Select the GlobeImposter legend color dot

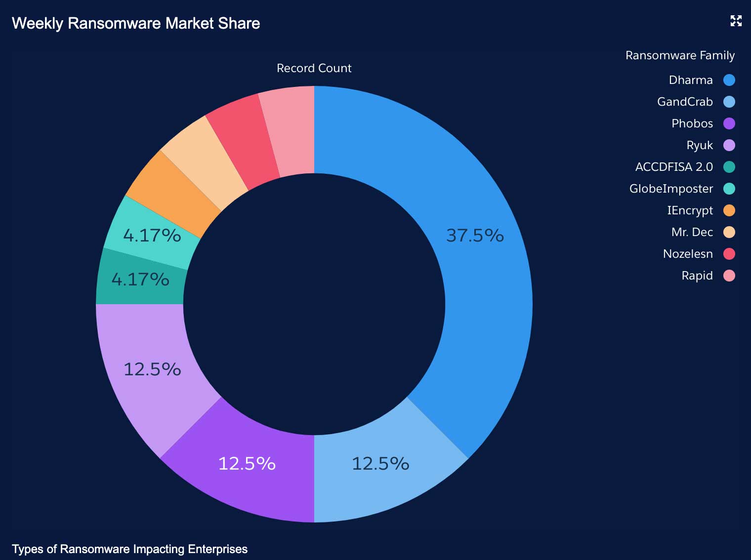pyautogui.click(x=729, y=189)
